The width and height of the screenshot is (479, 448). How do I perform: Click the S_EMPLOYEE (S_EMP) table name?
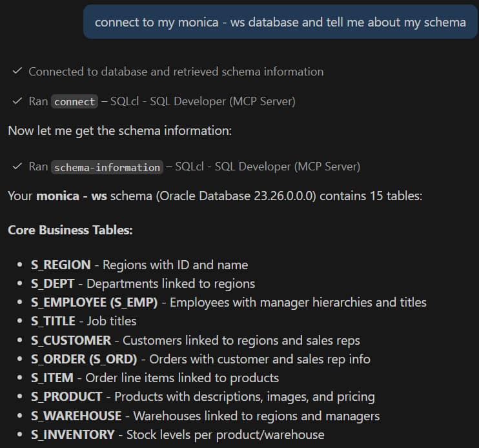click(x=97, y=302)
